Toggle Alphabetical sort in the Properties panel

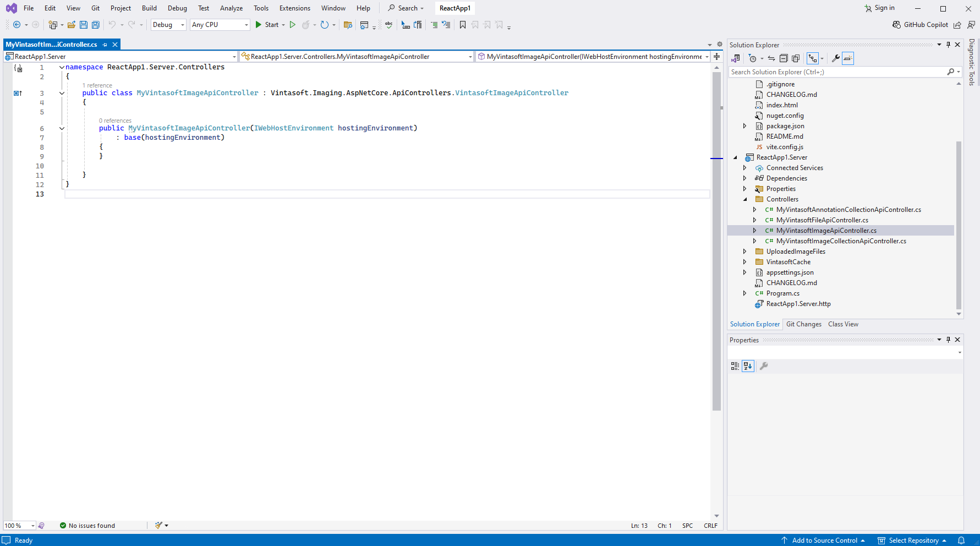(748, 366)
